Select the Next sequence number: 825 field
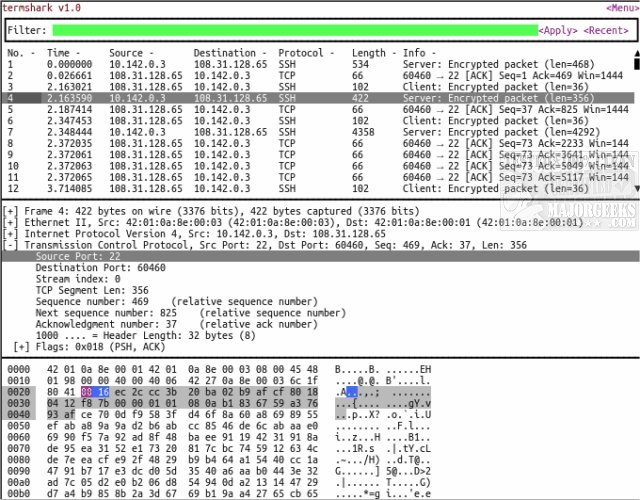Screen dimensions: 640x500 coord(191,313)
